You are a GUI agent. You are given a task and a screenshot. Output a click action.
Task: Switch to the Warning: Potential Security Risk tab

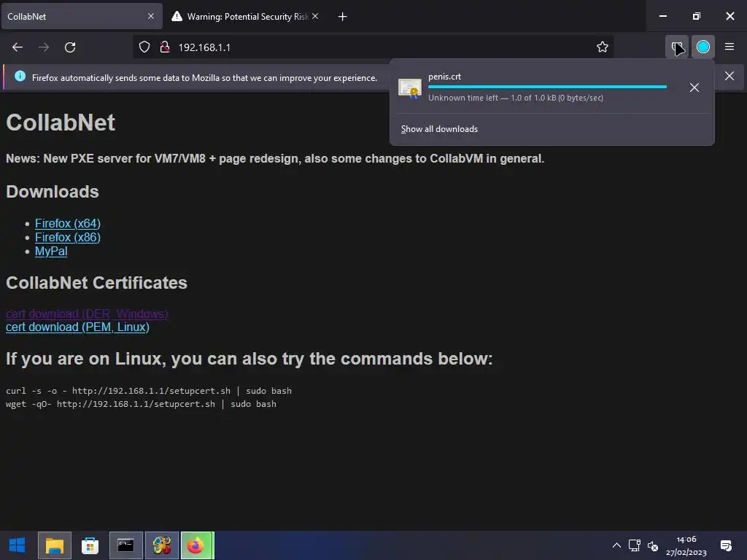coord(244,16)
